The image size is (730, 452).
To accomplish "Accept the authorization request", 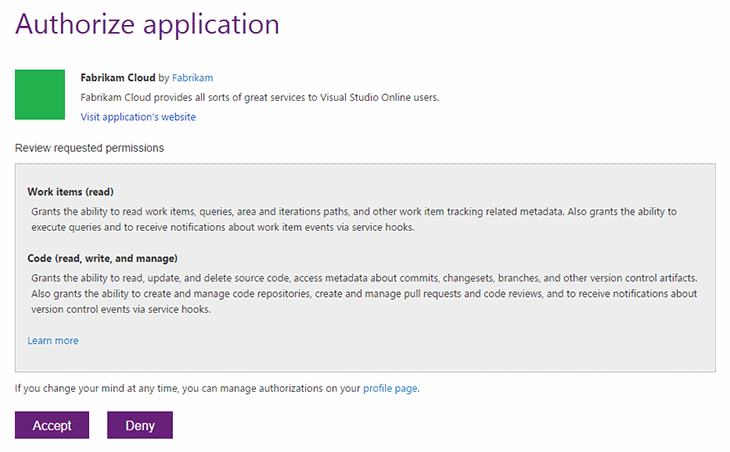I will coord(52,425).
